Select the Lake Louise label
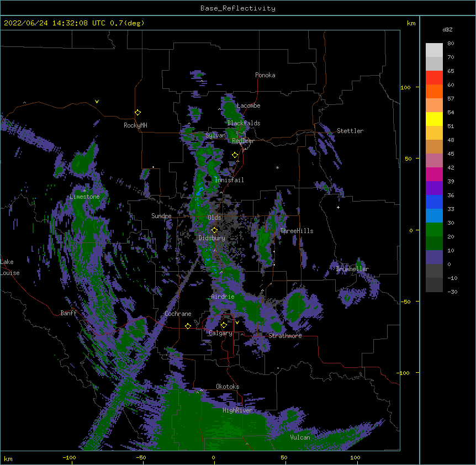476x465 pixels. pyautogui.click(x=10, y=267)
